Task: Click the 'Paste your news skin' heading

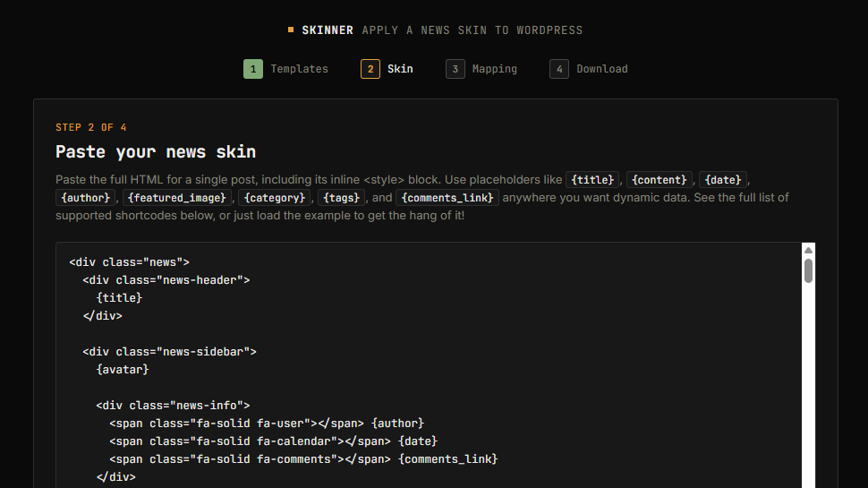Action: point(156,152)
